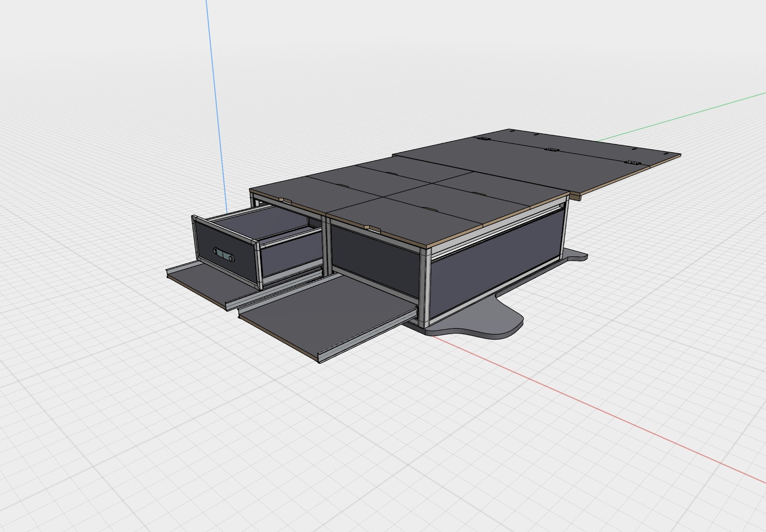Click the middle hinge on the fold-out panel
Viewport: 766px width, 532px height.
pos(552,150)
